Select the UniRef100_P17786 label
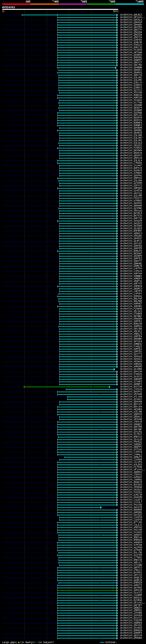Viewport: 146px width, 644px height. coord(131,103)
